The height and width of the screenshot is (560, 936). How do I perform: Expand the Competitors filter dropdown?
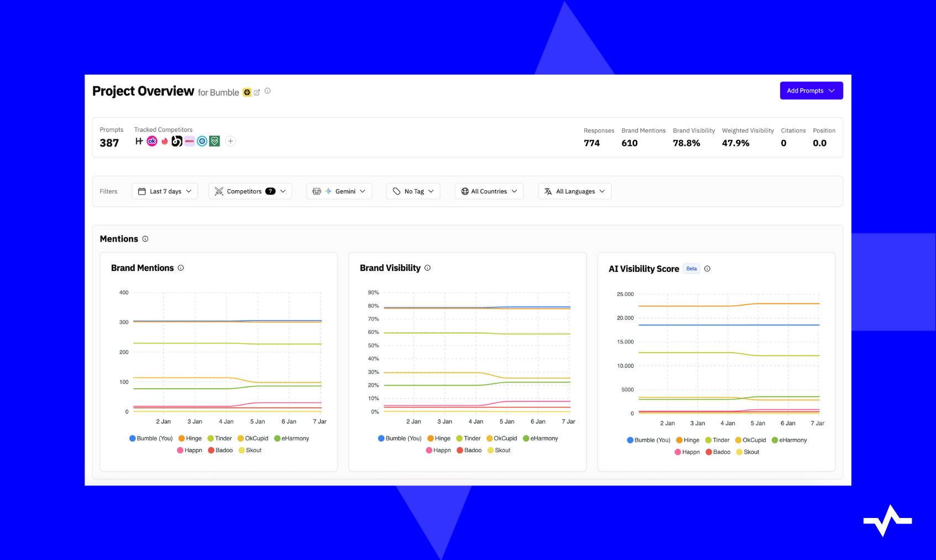click(250, 191)
